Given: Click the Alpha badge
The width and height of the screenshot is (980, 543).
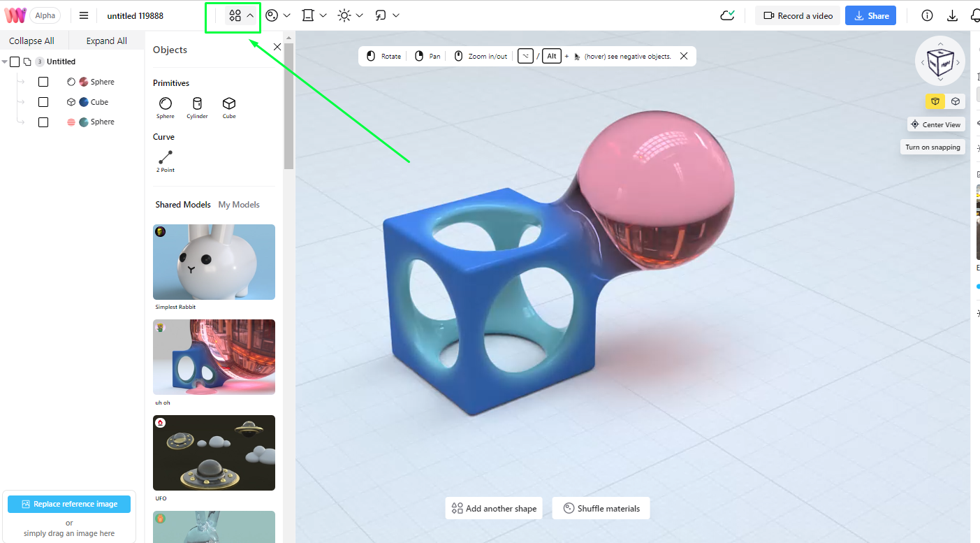Looking at the screenshot, I should click(45, 15).
